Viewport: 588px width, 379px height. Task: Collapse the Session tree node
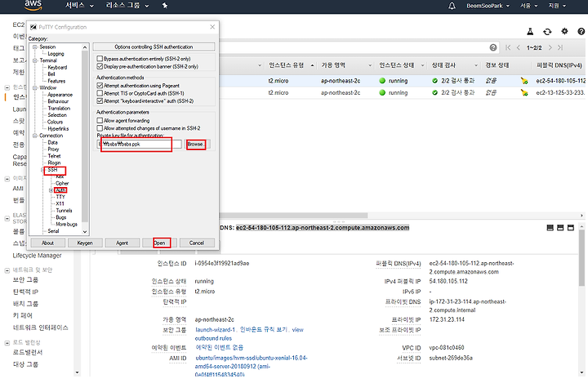(x=35, y=47)
